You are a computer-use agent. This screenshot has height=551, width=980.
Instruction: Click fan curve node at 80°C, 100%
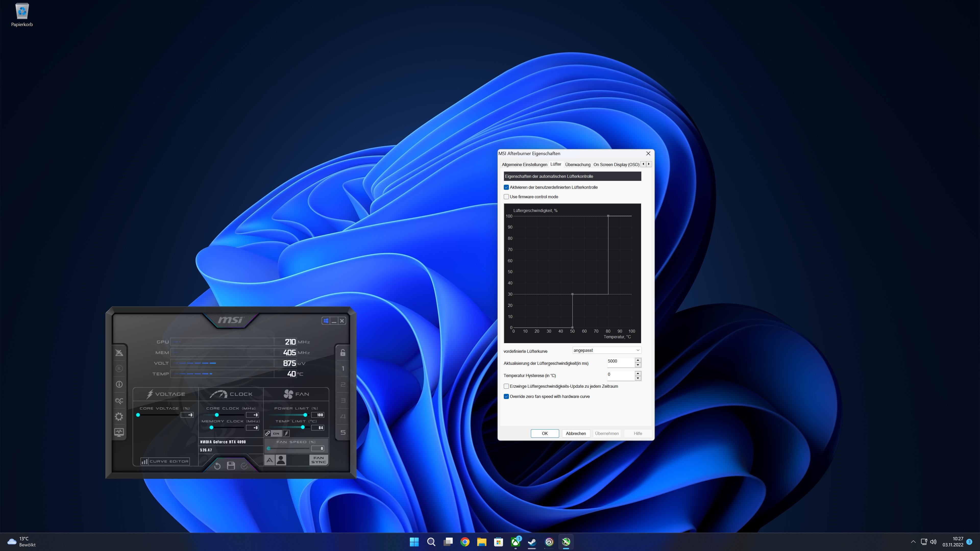click(x=608, y=216)
